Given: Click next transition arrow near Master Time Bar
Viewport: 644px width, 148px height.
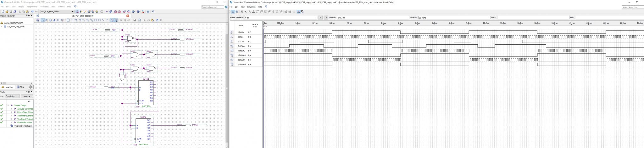Looking at the screenshot, I should point(326,18).
